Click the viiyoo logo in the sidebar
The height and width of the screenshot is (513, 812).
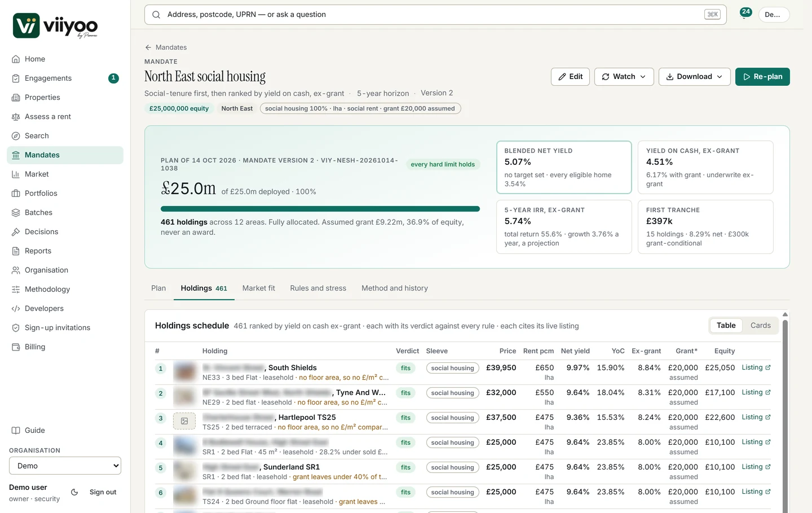(55, 26)
